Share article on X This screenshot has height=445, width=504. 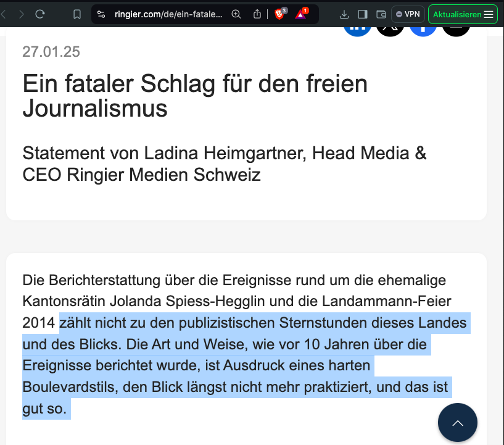390,31
